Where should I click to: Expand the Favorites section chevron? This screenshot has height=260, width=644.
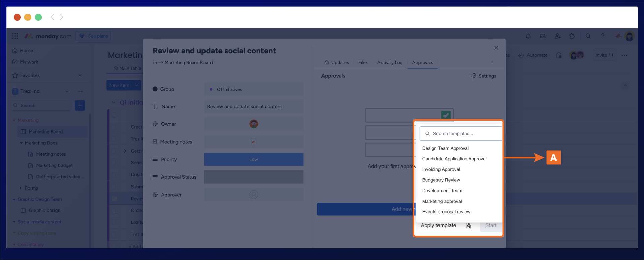pyautogui.click(x=80, y=75)
